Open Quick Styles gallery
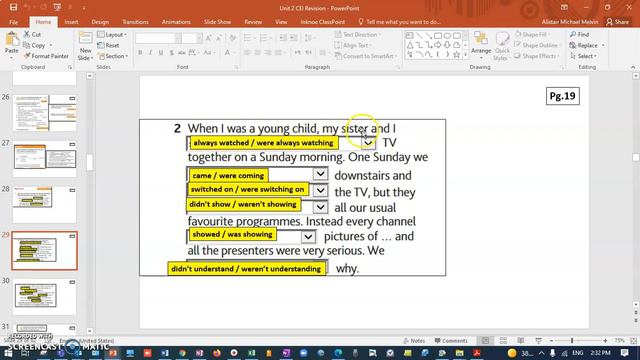640x360 pixels. (x=502, y=46)
